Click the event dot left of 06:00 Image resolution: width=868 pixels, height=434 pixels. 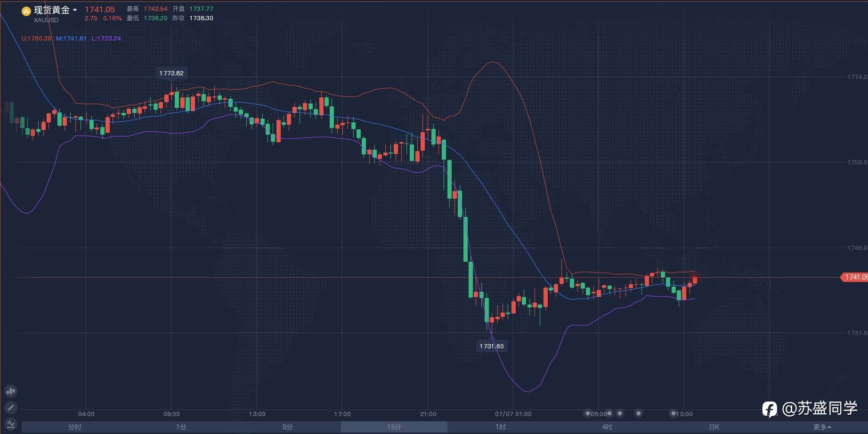pyautogui.click(x=587, y=414)
